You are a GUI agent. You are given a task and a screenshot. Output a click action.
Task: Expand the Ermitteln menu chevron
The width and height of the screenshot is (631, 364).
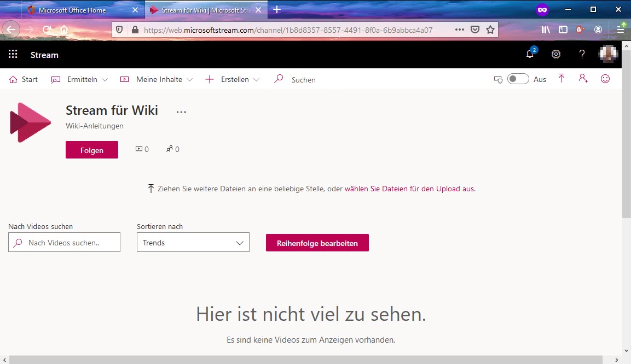104,79
